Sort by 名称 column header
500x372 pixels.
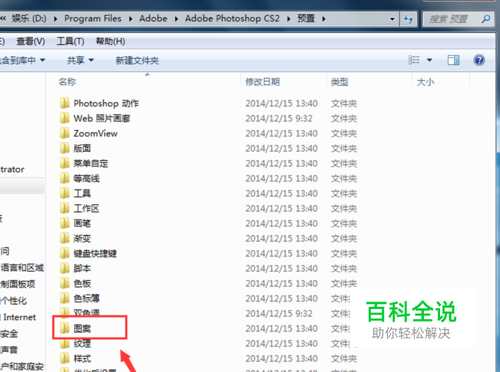(67, 82)
